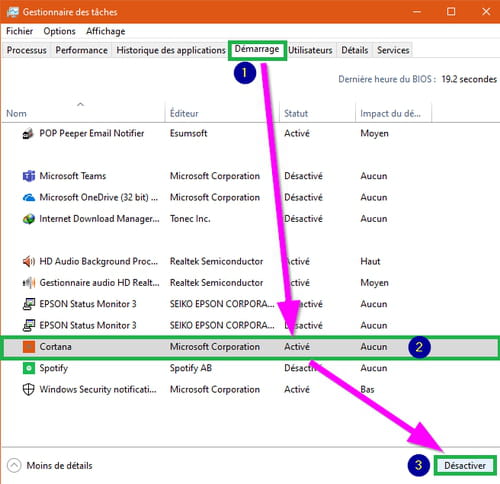Select Microsoft Teams row name
Screen dimensions: 500x484
(x=73, y=176)
